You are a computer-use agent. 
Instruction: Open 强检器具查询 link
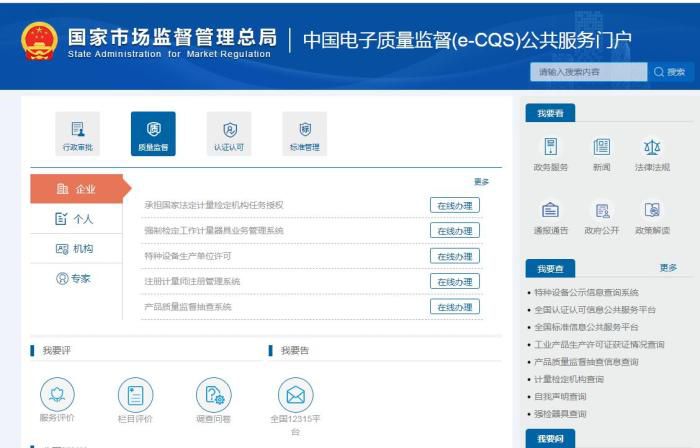(560, 414)
